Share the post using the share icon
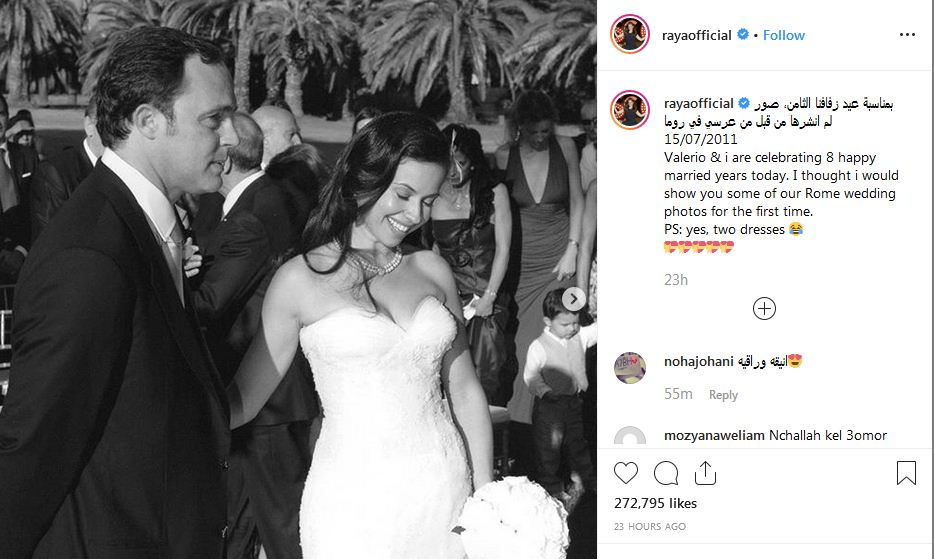This screenshot has height=559, width=934. click(705, 473)
